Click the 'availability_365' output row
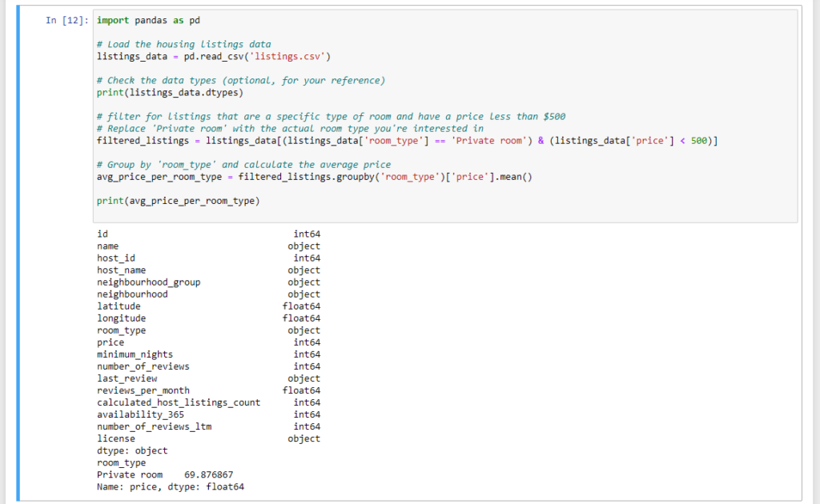Image resolution: width=820 pixels, height=504 pixels. pyautogui.click(x=140, y=414)
